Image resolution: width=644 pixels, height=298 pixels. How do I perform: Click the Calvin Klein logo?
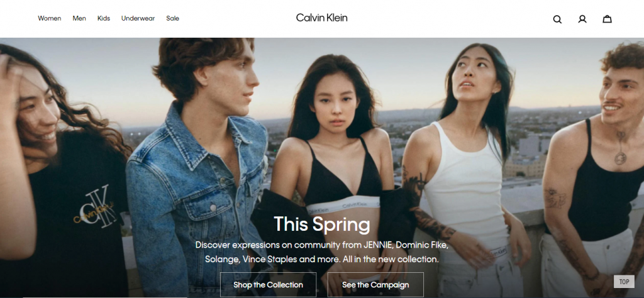321,18
